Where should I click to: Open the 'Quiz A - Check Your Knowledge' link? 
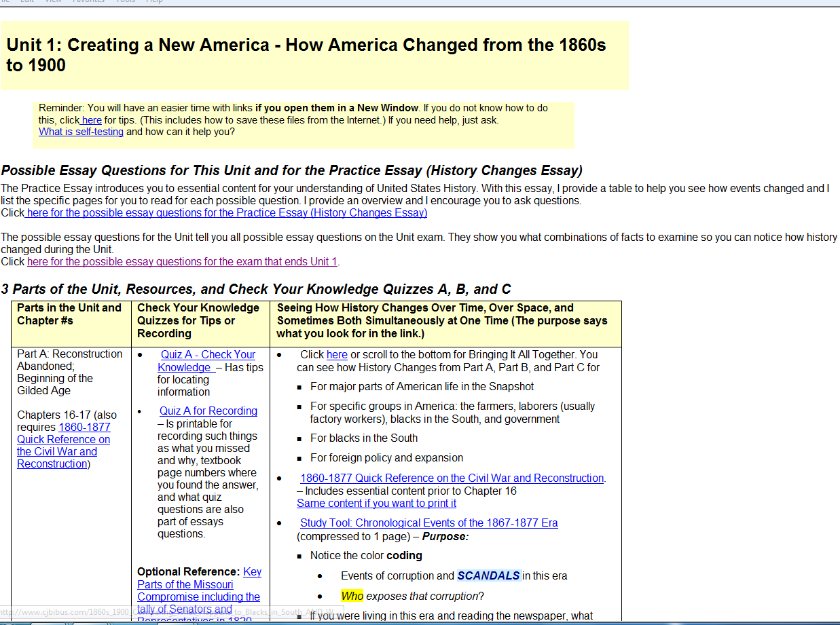(x=206, y=360)
